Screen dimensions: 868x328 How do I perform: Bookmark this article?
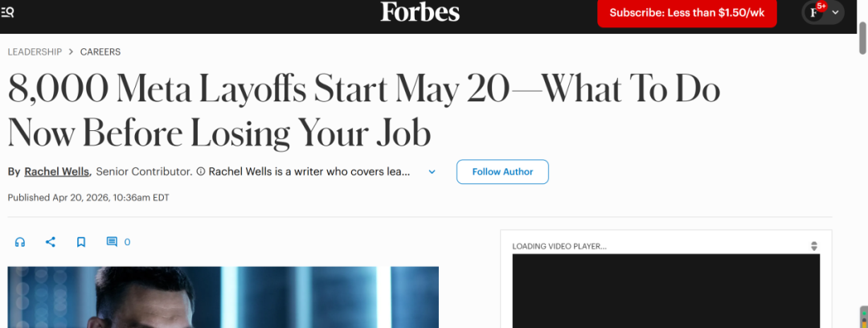pyautogui.click(x=81, y=242)
